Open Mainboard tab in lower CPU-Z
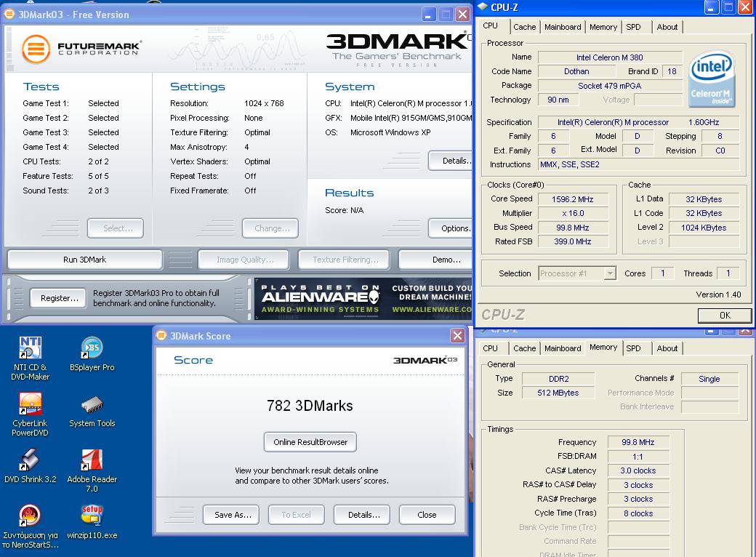The image size is (756, 557). pyautogui.click(x=563, y=348)
